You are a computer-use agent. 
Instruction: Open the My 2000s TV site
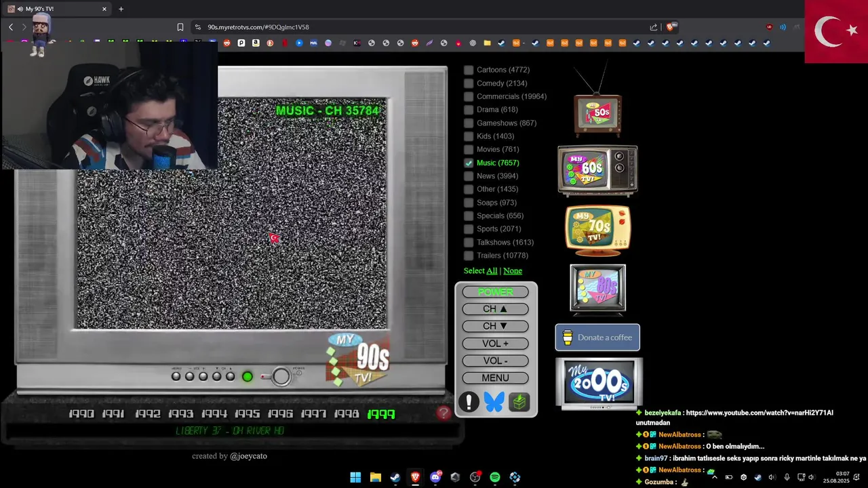(x=599, y=384)
